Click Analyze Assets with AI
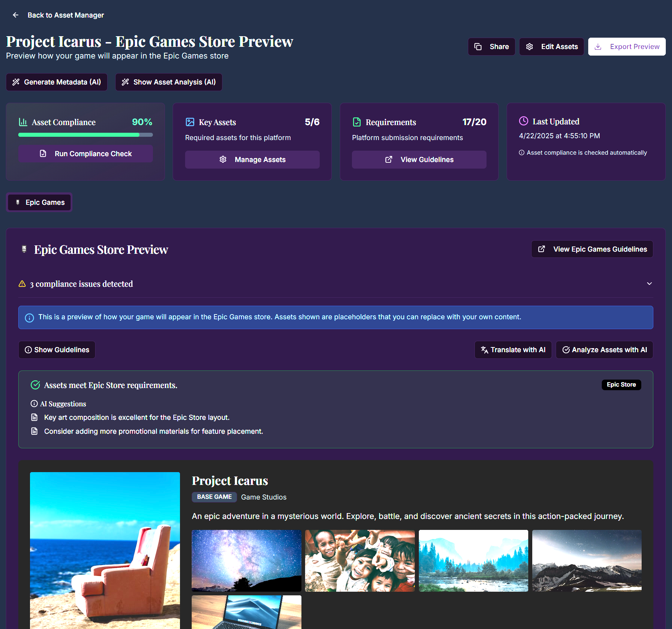672x629 pixels. [604, 350]
